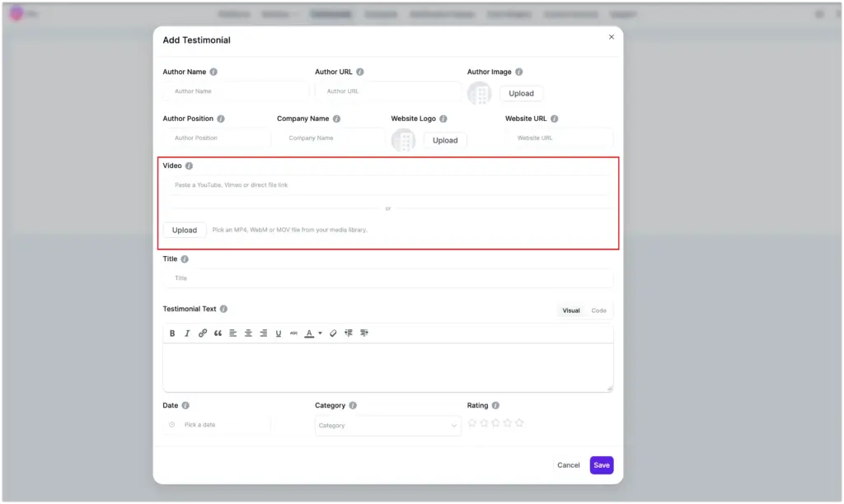
Task: Click the text color A icon
Action: tap(309, 333)
